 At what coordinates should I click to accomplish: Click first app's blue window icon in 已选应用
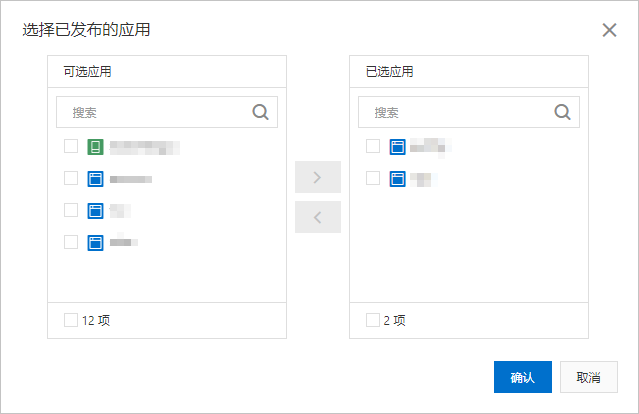click(x=397, y=147)
